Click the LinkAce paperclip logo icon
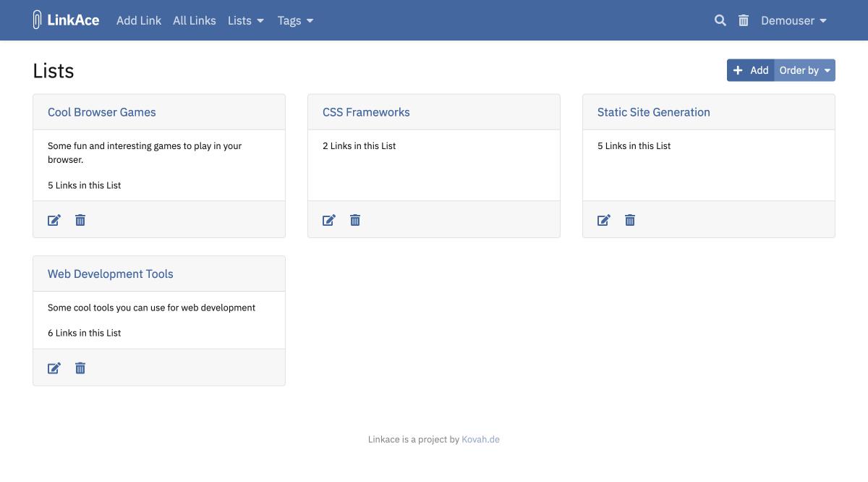 (37, 20)
